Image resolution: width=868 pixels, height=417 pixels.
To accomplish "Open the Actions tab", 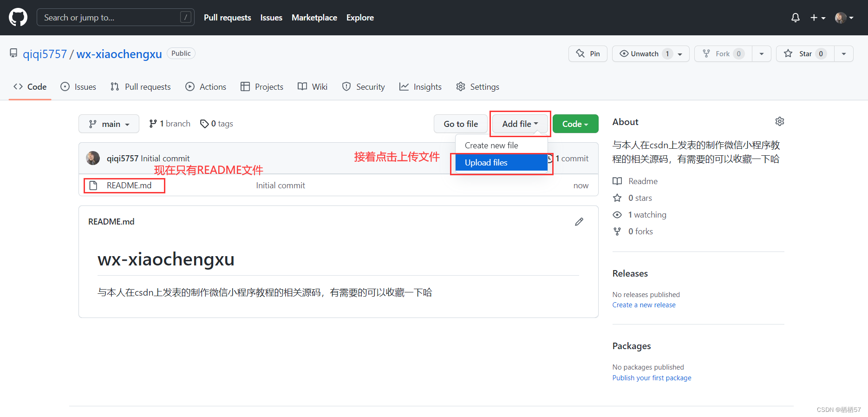I will tap(206, 87).
